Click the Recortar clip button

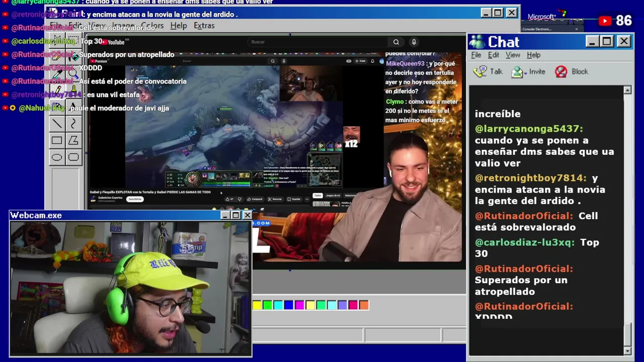[275, 199]
